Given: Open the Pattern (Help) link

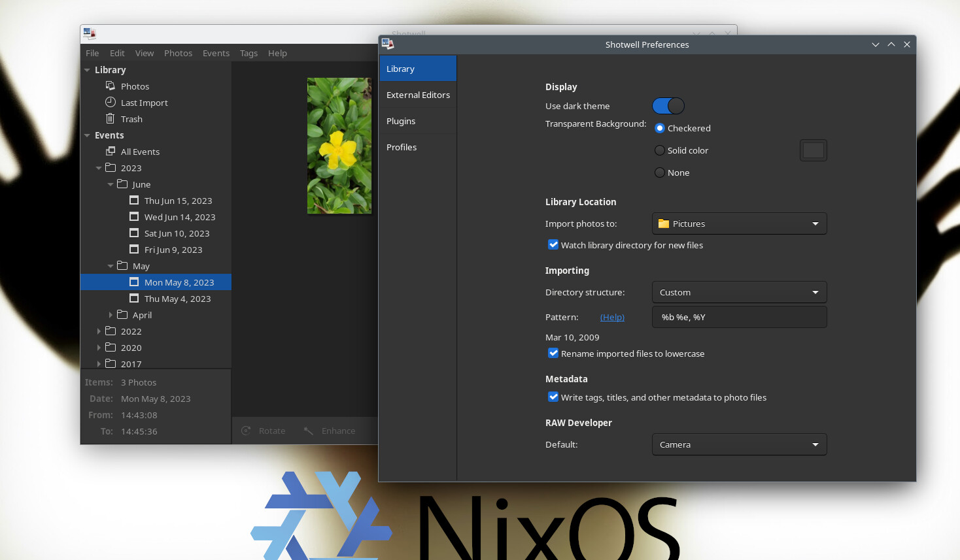Looking at the screenshot, I should [612, 317].
